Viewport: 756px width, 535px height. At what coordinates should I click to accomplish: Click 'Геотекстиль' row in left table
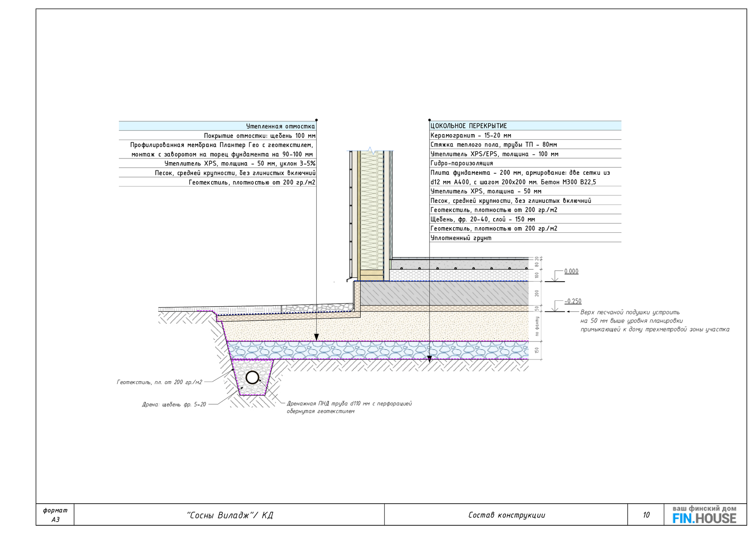click(x=217, y=182)
